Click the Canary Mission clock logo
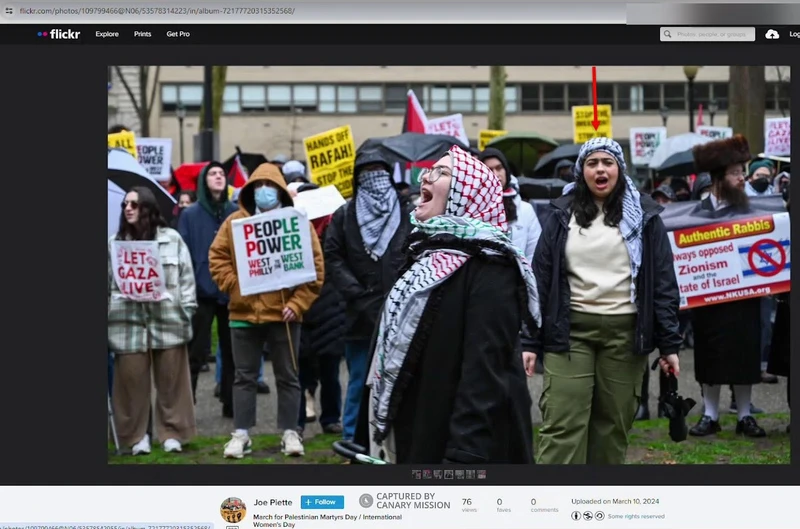Viewport: 800px width, 529px height. (366, 501)
